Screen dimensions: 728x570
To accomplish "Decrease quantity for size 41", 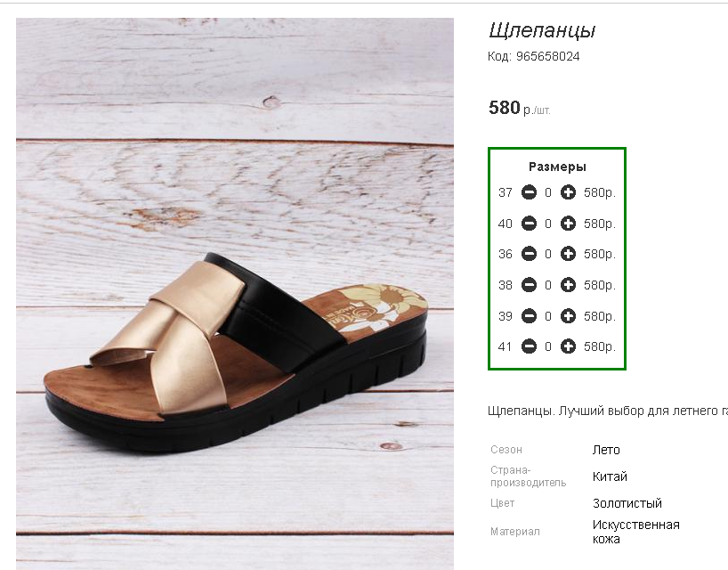I will 529,346.
